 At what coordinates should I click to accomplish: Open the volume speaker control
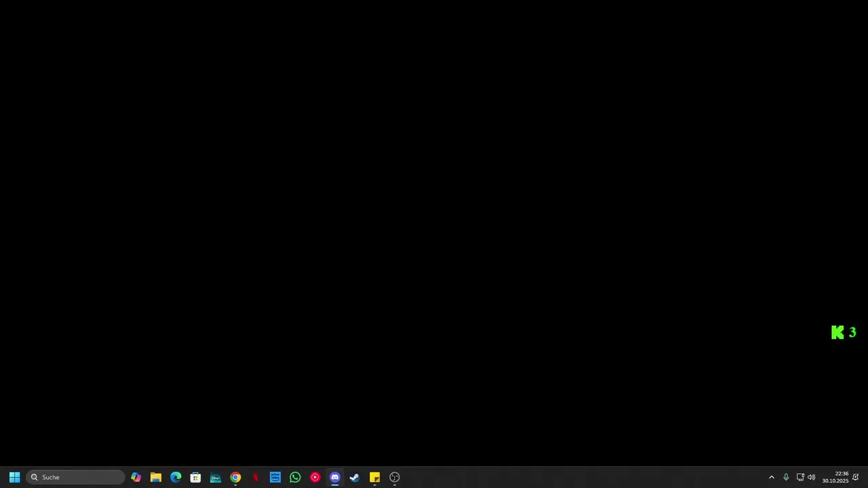tap(811, 477)
